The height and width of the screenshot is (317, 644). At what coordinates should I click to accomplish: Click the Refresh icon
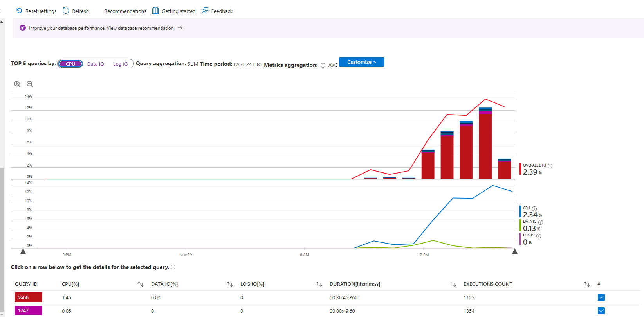(66, 11)
